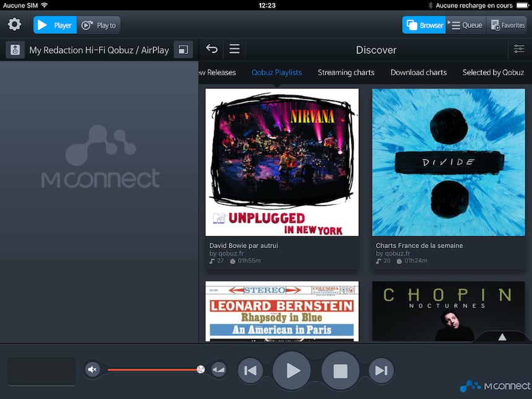Click the battery status icon
The image size is (532, 399).
[523, 5]
